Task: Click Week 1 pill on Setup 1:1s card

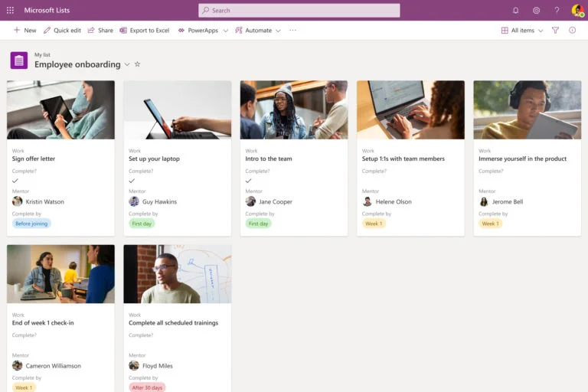Action: point(374,224)
